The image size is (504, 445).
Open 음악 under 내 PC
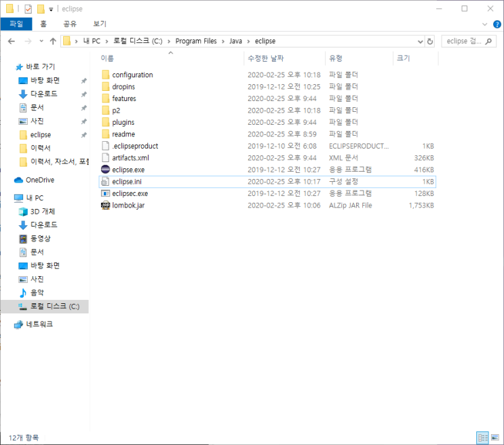[37, 292]
